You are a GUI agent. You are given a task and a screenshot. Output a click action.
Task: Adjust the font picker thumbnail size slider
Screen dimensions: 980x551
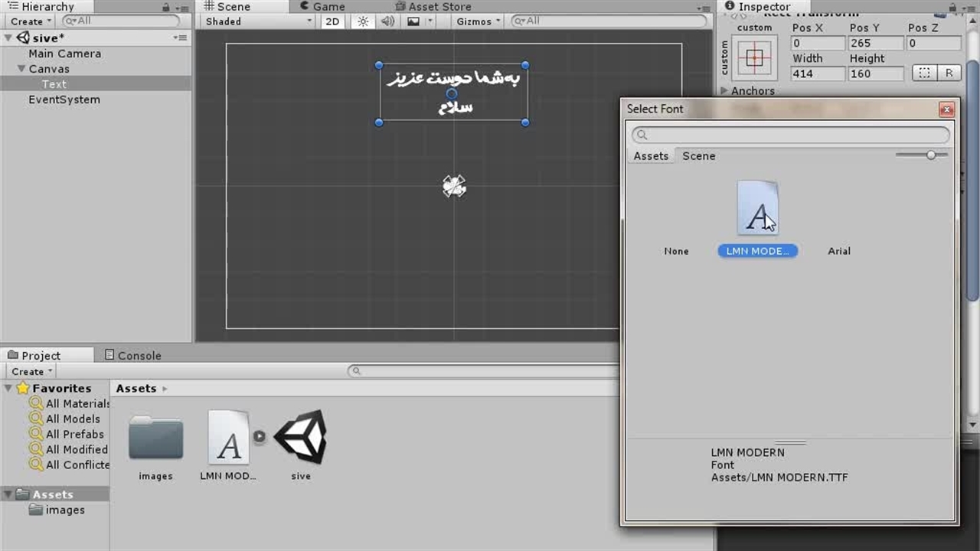click(x=931, y=155)
